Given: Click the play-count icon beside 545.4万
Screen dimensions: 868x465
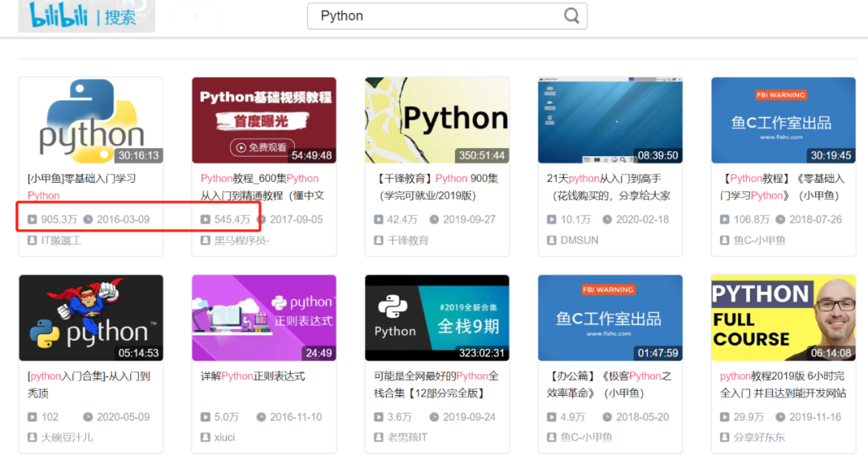Looking at the screenshot, I should (x=206, y=220).
